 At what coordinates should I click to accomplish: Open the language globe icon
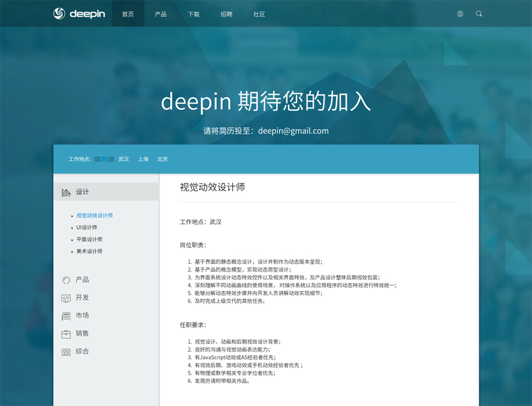coord(460,14)
